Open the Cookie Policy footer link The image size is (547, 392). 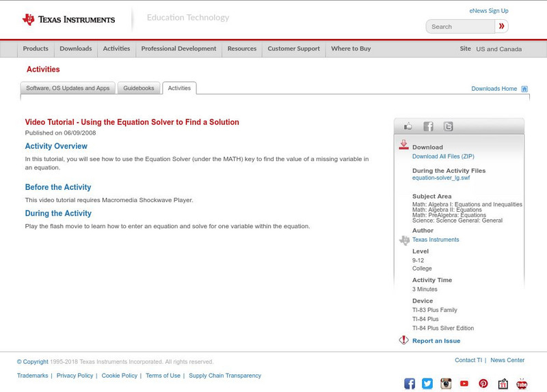pyautogui.click(x=119, y=376)
